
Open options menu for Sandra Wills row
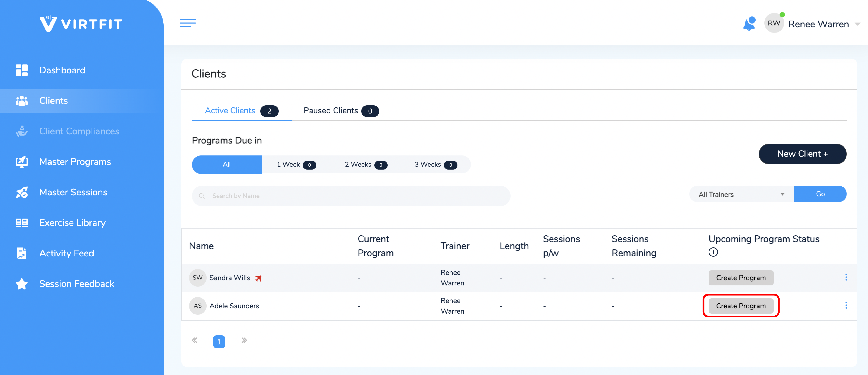(x=846, y=277)
